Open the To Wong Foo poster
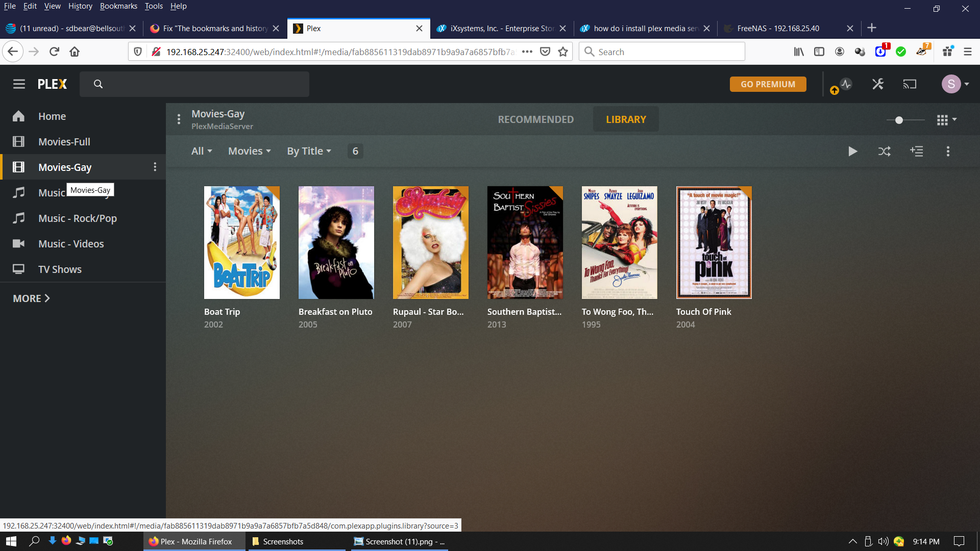Screen dimensions: 980x551 point(620,242)
